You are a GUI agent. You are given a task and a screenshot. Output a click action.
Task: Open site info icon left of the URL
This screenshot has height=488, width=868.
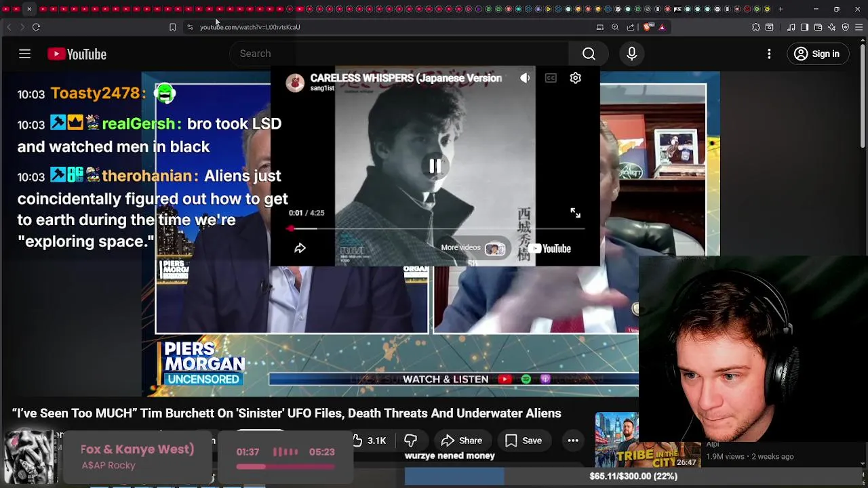[x=190, y=27]
